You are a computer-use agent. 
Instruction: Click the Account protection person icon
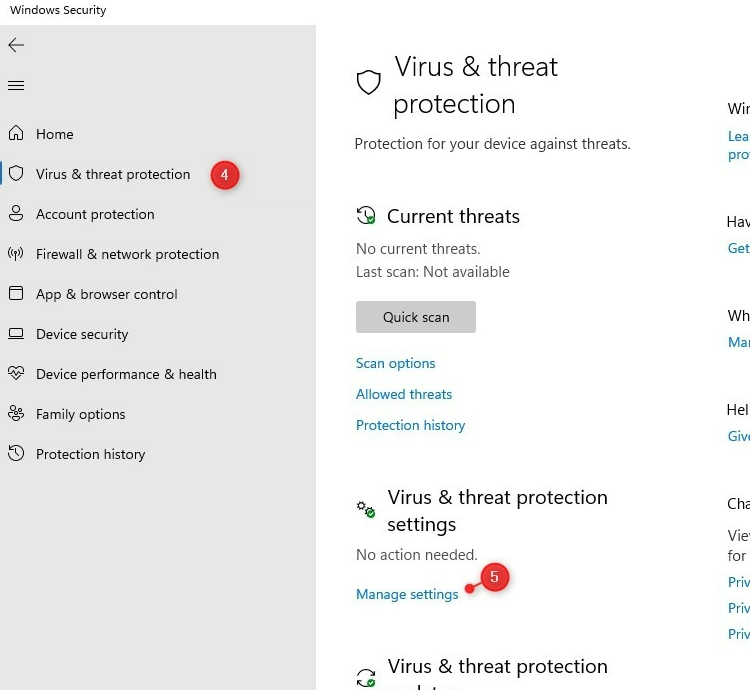point(16,214)
